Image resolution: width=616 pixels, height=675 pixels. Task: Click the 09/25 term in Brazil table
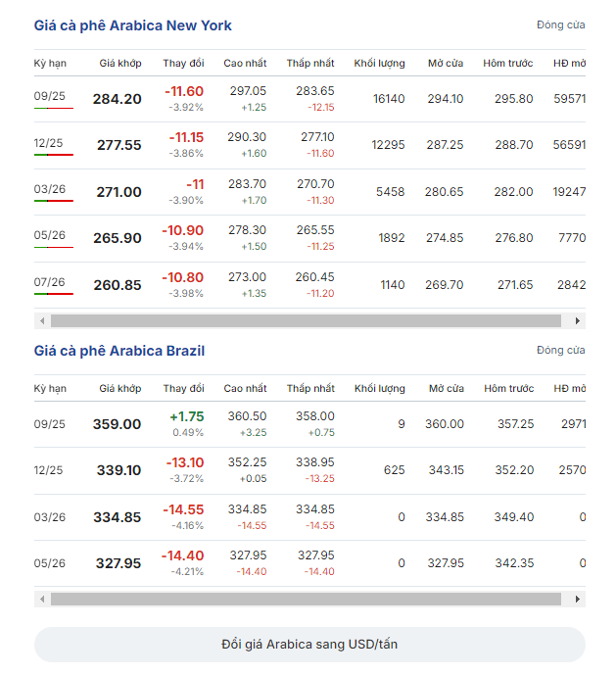tap(50, 424)
